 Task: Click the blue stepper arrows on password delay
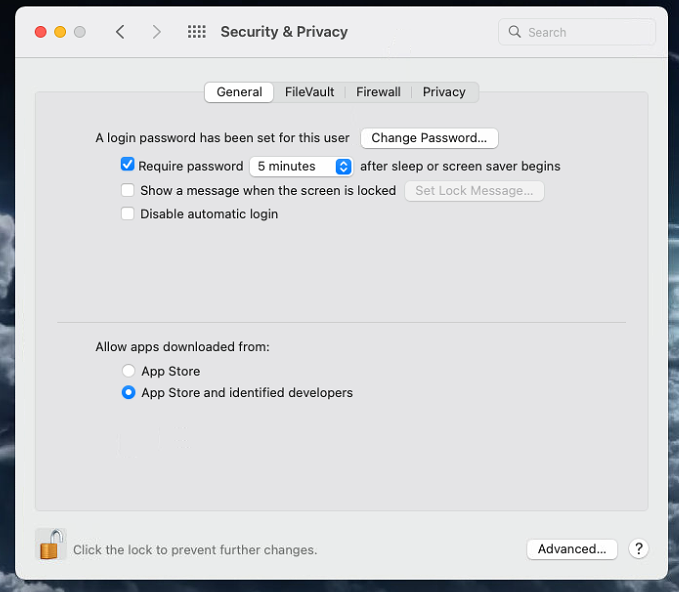click(343, 166)
